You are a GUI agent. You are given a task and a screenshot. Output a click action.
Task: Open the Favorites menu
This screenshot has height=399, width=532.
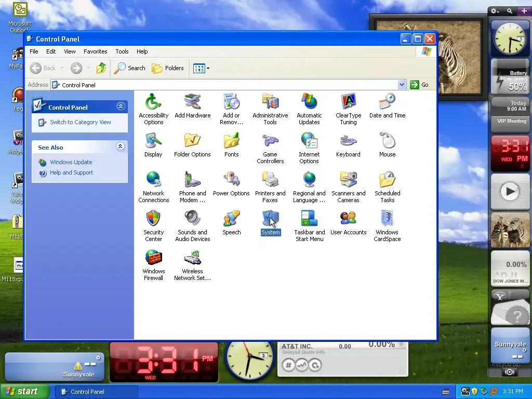pos(96,51)
